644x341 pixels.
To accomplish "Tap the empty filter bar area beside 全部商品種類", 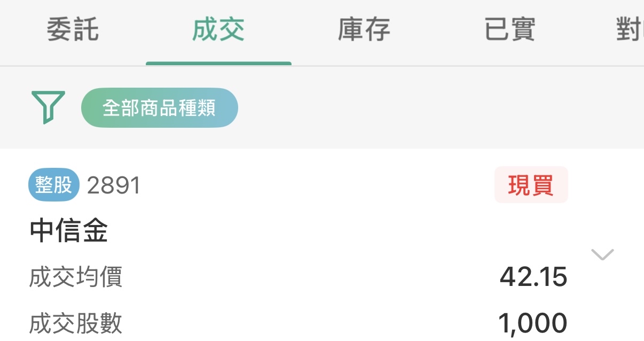I will [x=438, y=107].
